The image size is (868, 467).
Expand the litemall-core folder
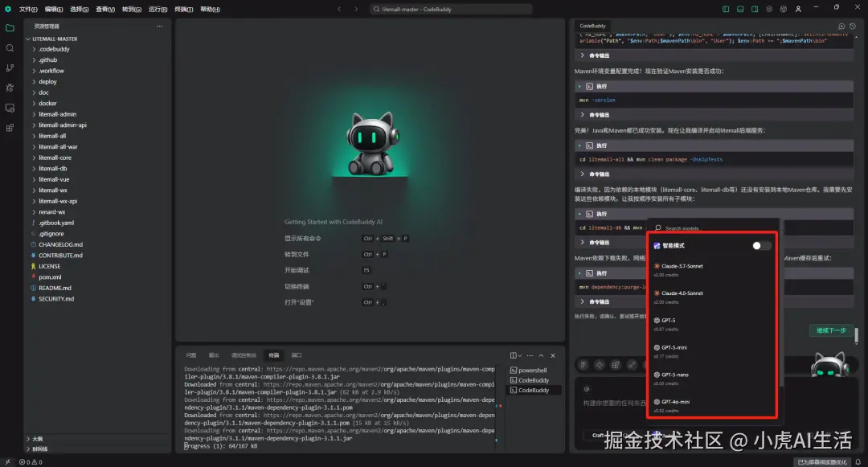click(x=97, y=158)
